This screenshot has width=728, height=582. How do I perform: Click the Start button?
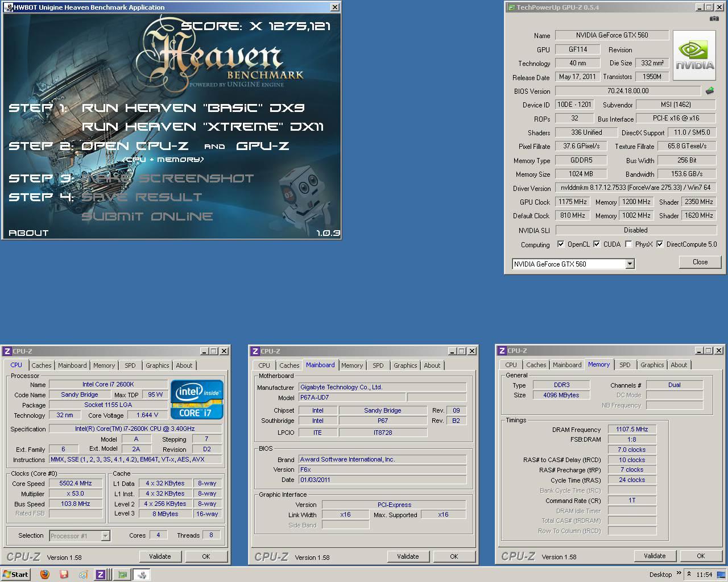tap(15, 574)
